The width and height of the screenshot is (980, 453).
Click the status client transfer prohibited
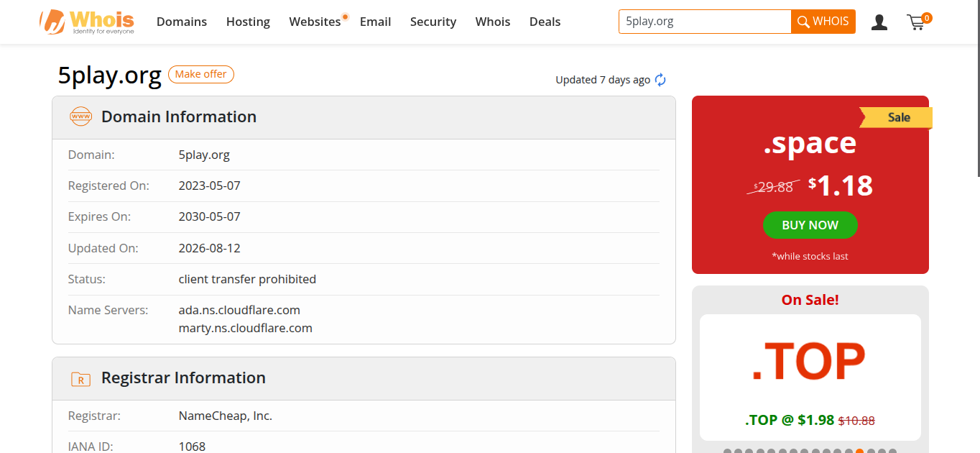click(247, 279)
